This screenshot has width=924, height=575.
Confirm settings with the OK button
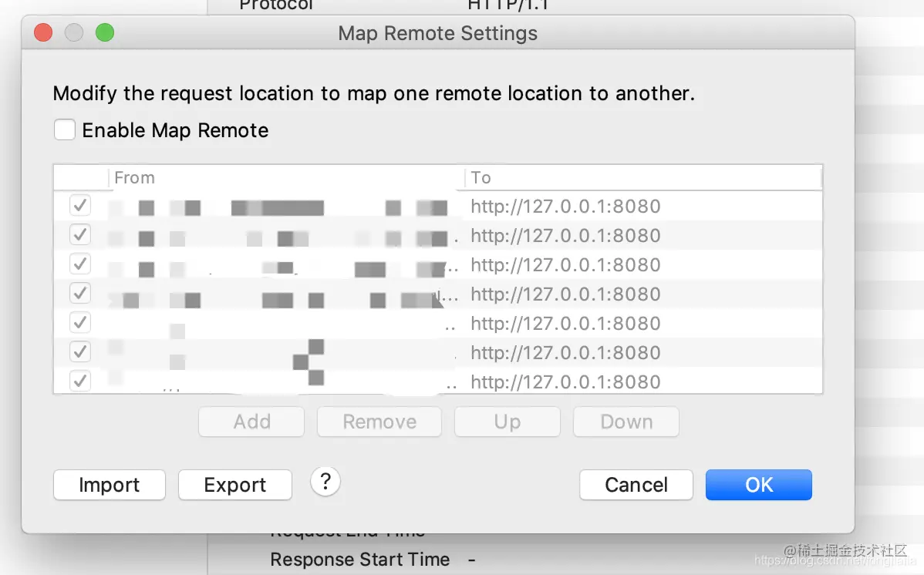pos(759,485)
